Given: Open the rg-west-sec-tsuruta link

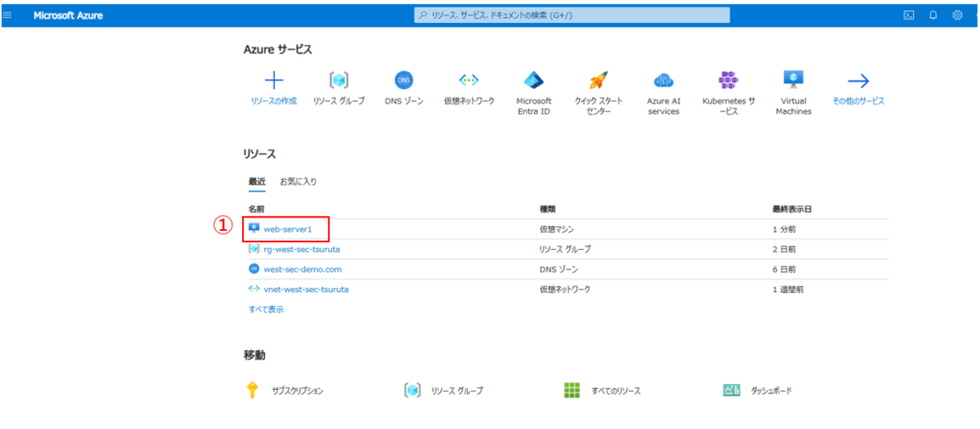Looking at the screenshot, I should pos(301,250).
